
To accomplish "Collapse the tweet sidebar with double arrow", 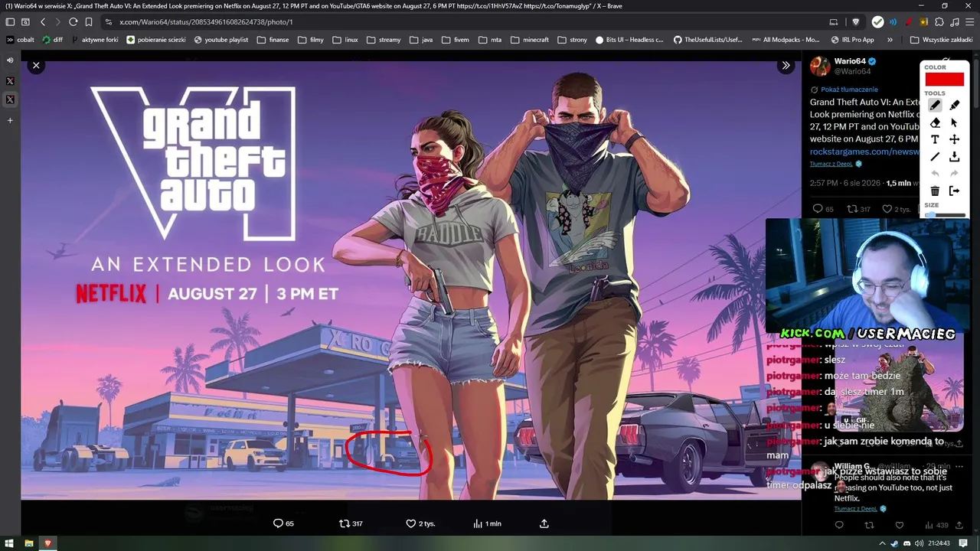I will click(x=786, y=66).
